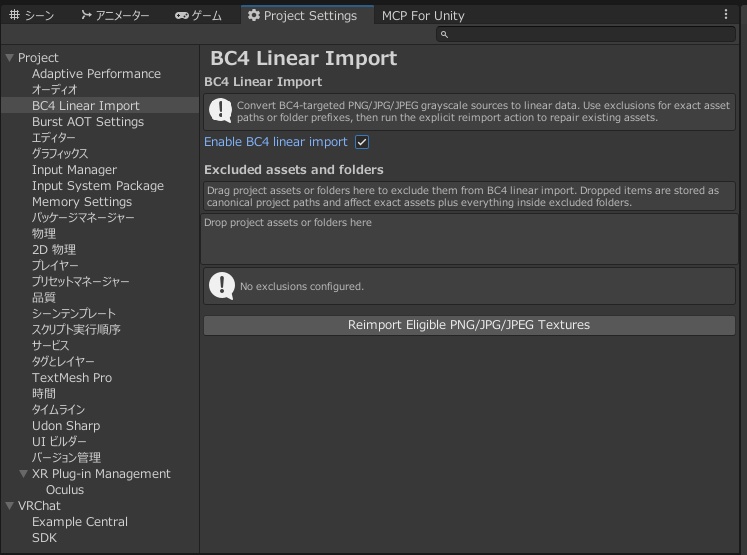The width and height of the screenshot is (747, 555).
Task: Collapse the VRChat tree section
Action: pyautogui.click(x=9, y=505)
